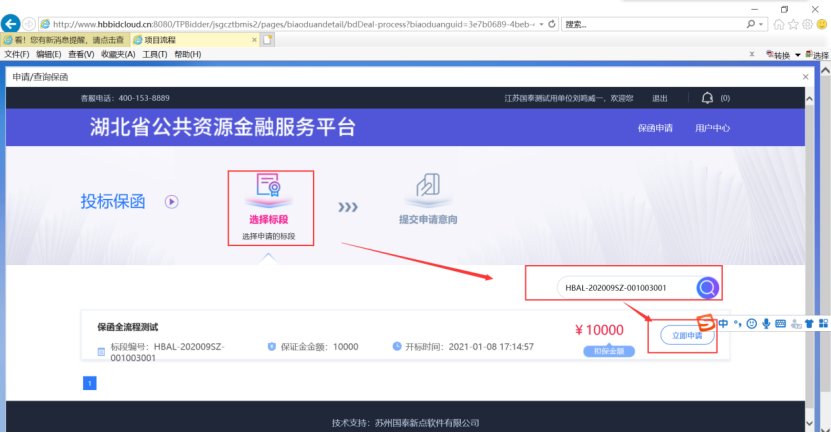Click the 立即申请 button
The image size is (831, 433).
click(x=687, y=337)
